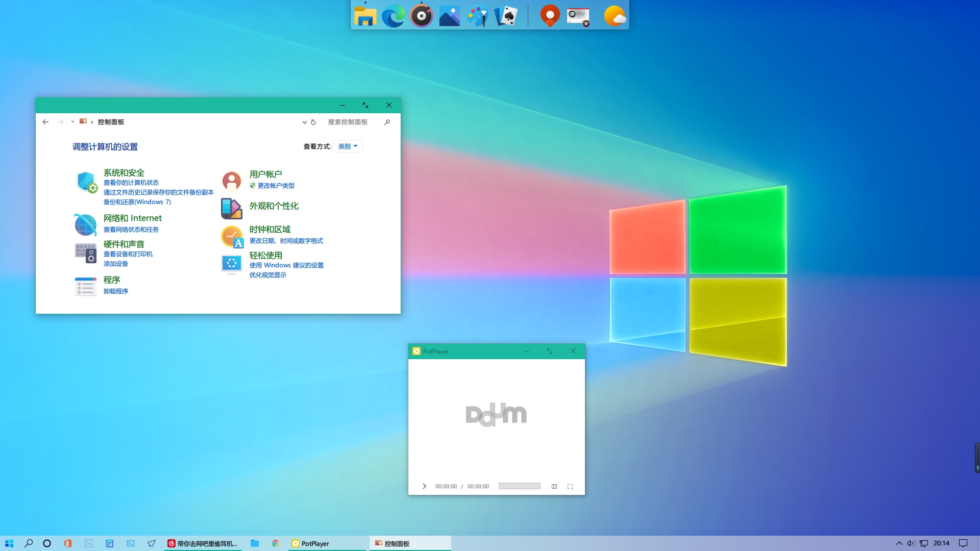Click the 系统和安全 shield icon

[86, 182]
